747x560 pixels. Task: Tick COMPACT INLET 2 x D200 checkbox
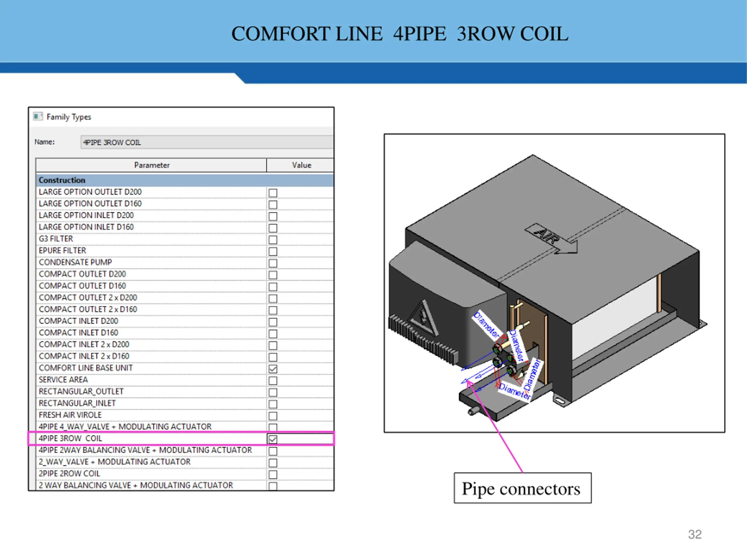[273, 346]
